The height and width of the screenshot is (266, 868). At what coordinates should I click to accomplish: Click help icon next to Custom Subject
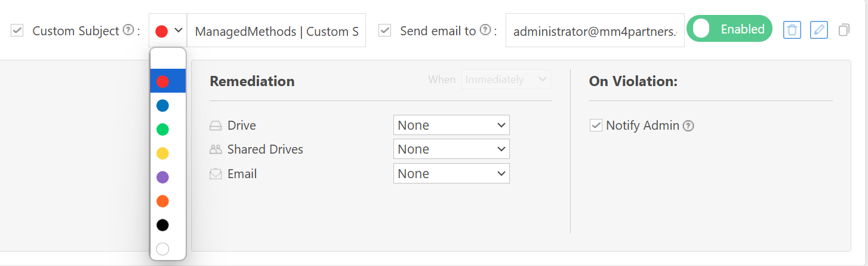click(x=128, y=30)
